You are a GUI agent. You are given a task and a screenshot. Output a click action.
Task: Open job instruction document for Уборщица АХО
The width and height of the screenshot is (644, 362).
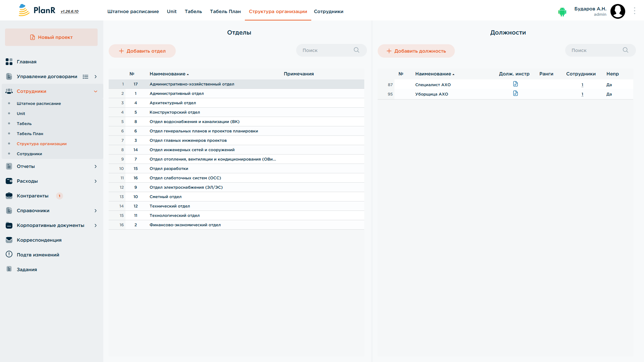pos(516,94)
